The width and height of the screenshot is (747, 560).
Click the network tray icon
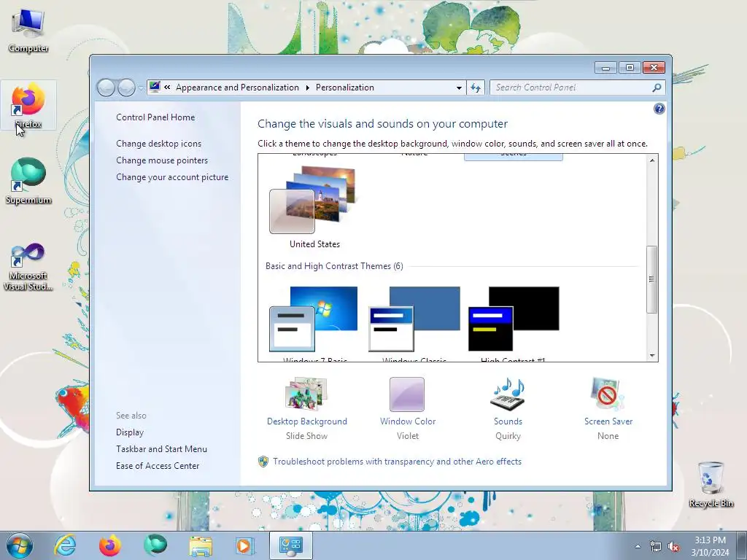[x=656, y=547]
